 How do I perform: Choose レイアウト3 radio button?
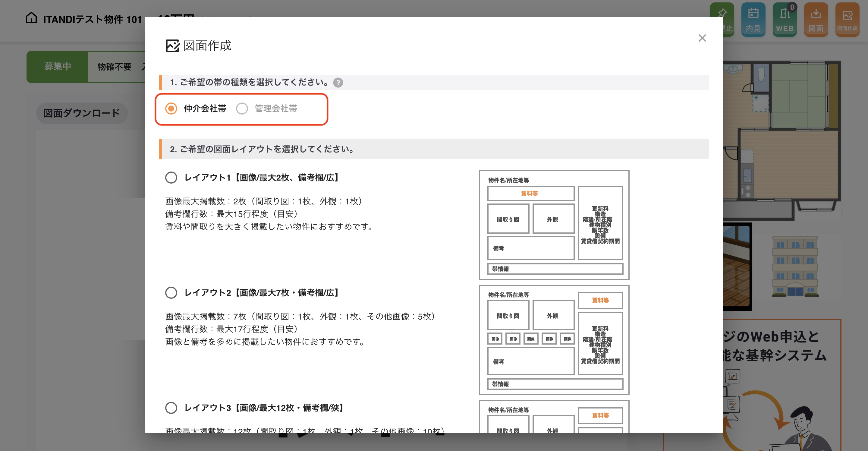click(x=171, y=408)
